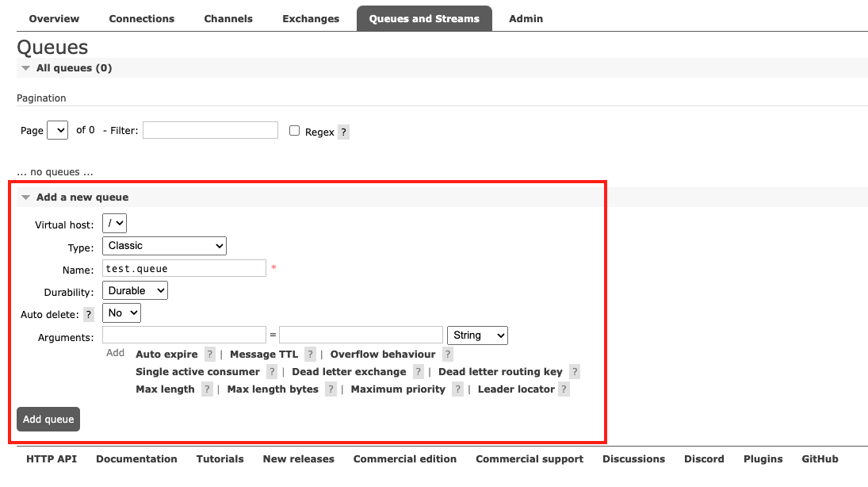
Task: Open the HTTP API footer link
Action: coord(52,459)
